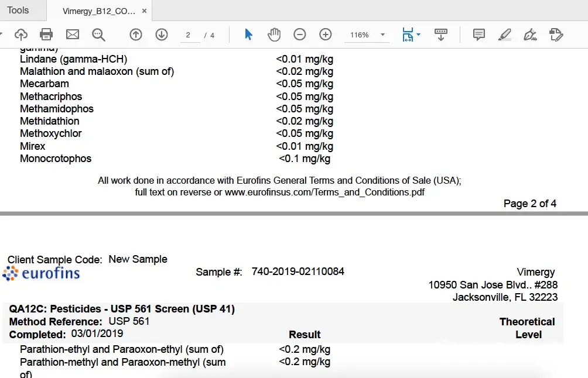Image resolution: width=588 pixels, height=378 pixels.
Task: Open the 116% zoom level dropdown
Action: point(382,35)
